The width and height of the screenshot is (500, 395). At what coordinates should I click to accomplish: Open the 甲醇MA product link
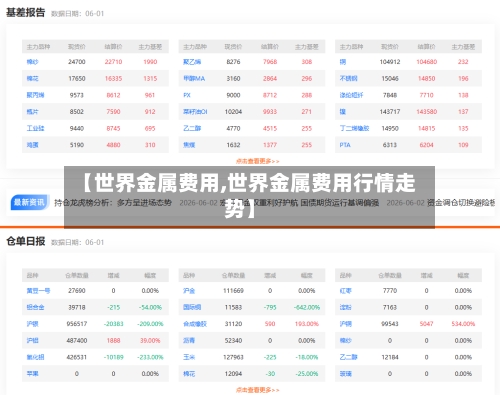[x=194, y=78]
